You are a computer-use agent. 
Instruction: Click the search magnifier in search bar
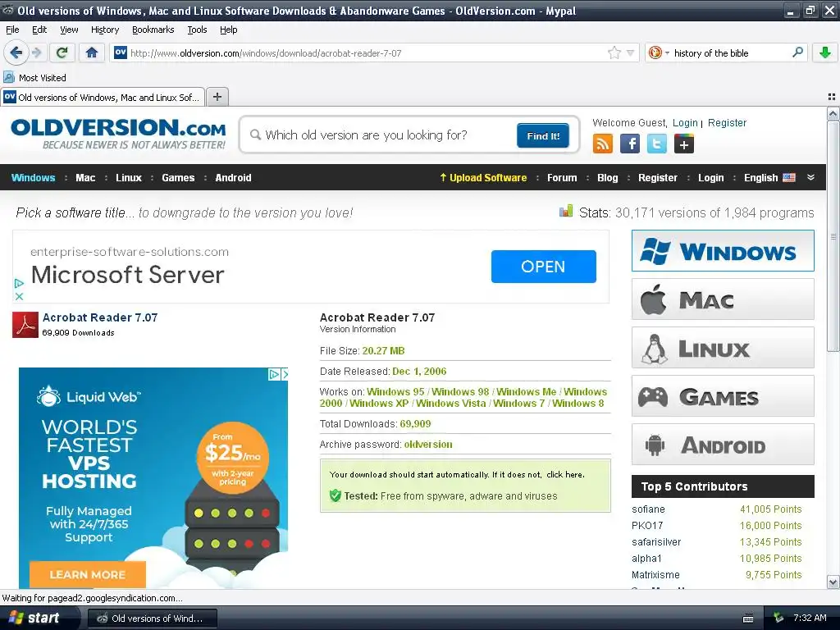click(797, 52)
